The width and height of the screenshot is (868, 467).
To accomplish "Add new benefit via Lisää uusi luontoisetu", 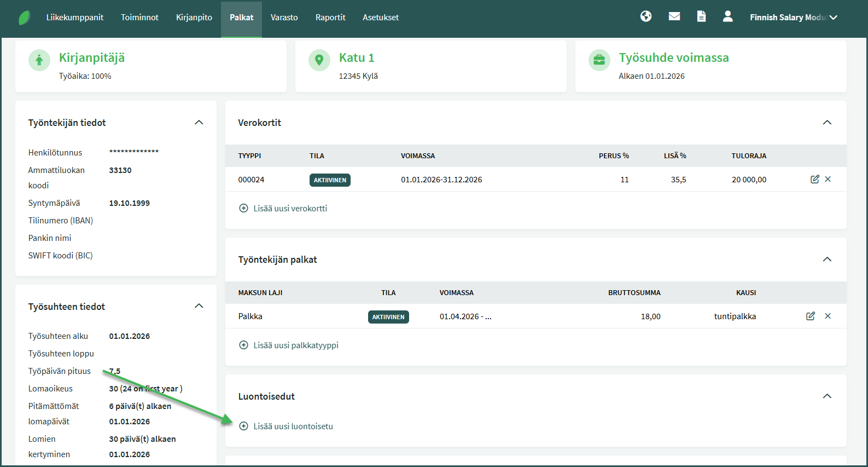I will 293,426.
